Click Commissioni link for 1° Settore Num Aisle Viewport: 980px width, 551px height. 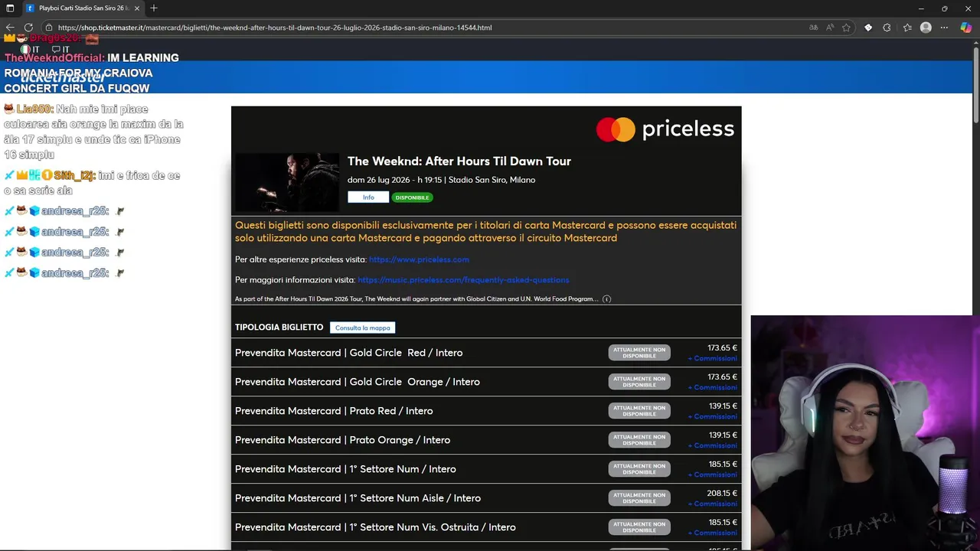[713, 504]
